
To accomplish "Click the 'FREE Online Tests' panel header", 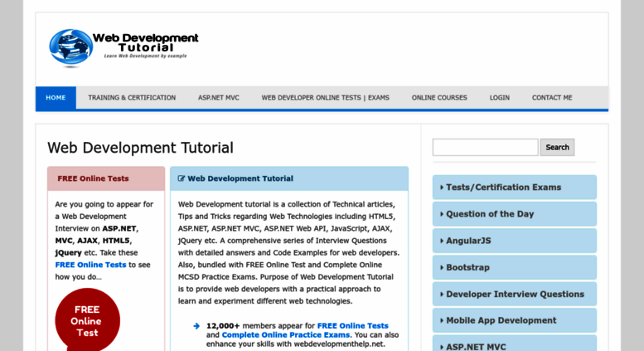I will coord(106,178).
